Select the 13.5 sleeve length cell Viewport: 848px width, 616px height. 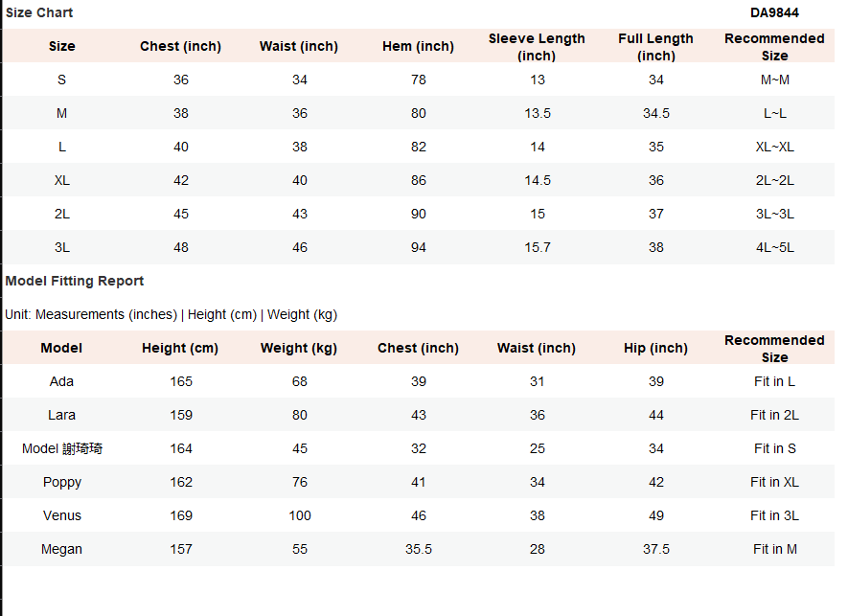pos(537,113)
